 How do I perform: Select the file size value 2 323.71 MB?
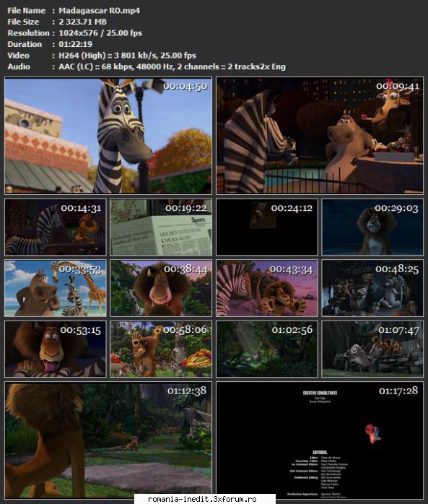pyautogui.click(x=82, y=22)
